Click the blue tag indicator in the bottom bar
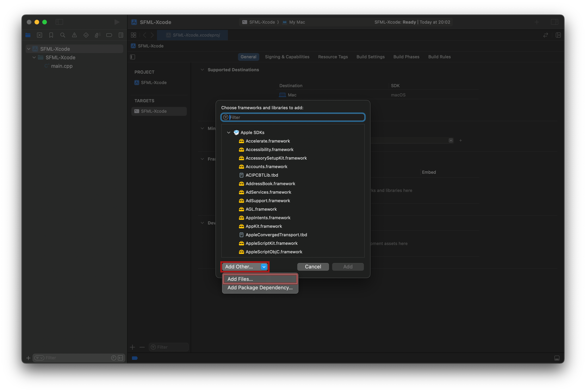586x392 pixels. click(x=134, y=358)
